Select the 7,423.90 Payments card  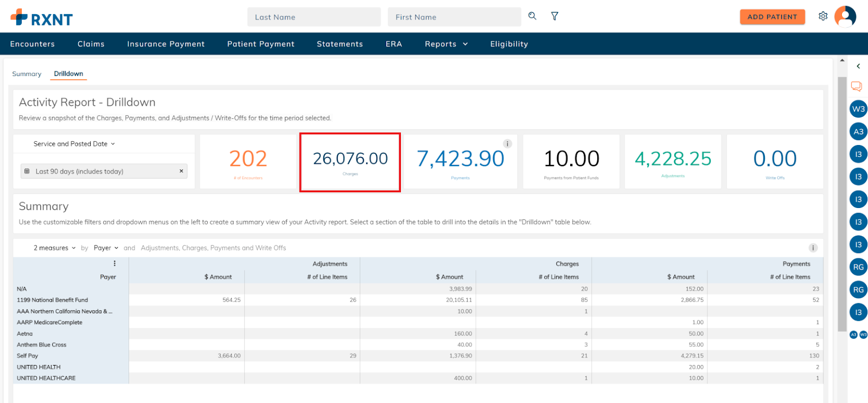click(x=460, y=162)
